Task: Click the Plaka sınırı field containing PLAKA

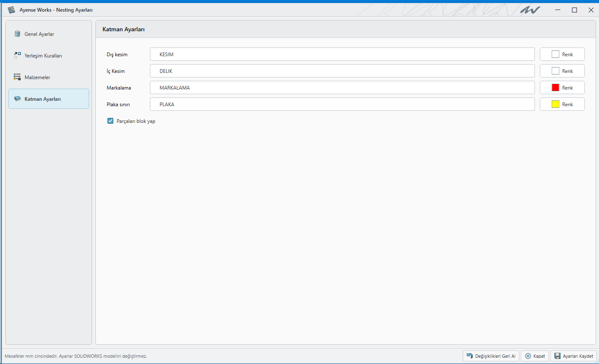Action: click(x=342, y=104)
